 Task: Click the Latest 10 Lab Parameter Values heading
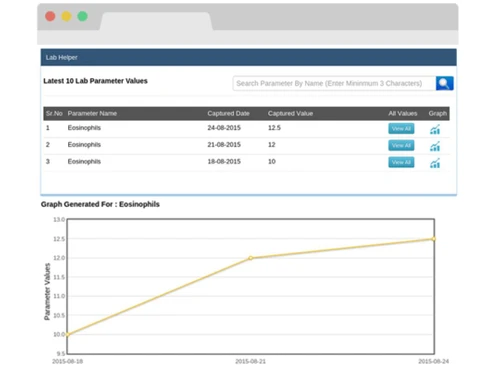pos(95,81)
